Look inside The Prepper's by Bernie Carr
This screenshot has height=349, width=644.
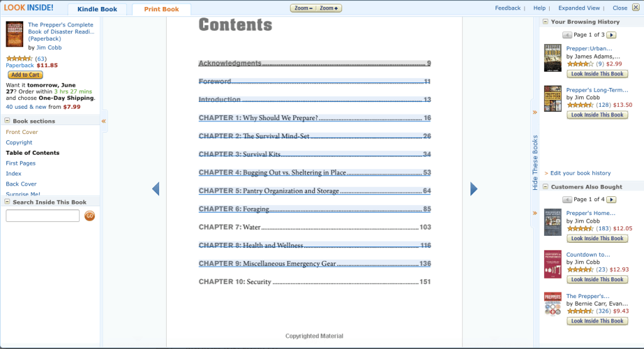pos(597,321)
